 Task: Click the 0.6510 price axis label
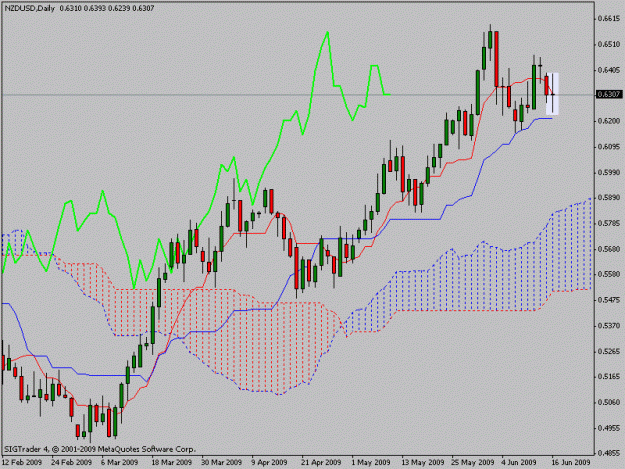[x=610, y=44]
